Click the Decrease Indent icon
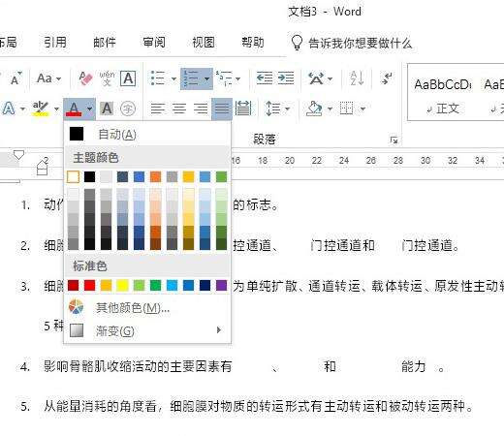Image resolution: width=504 pixels, height=436 pixels. click(x=265, y=78)
